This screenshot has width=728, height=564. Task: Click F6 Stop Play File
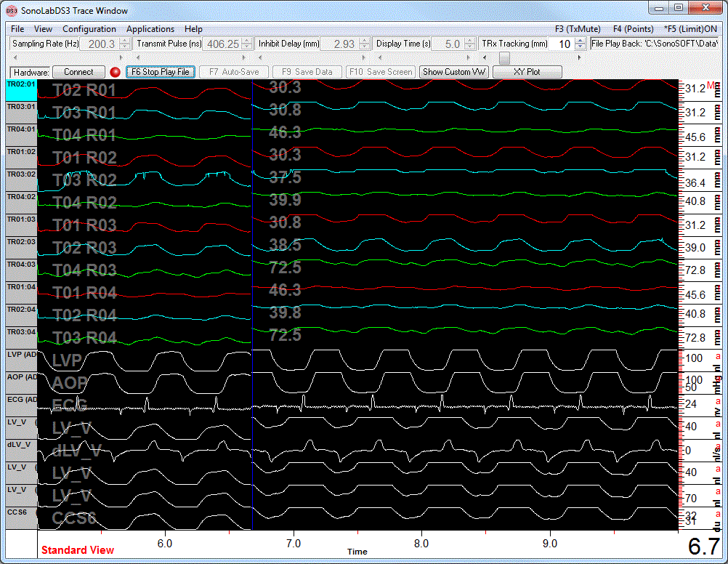pos(160,72)
